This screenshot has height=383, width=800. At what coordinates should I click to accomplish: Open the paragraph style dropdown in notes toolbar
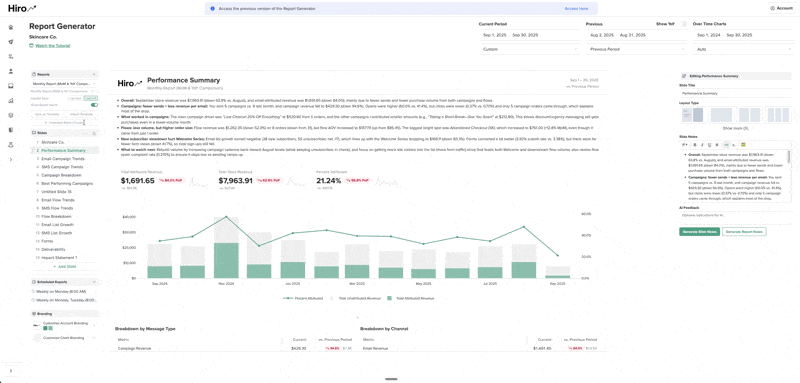pyautogui.click(x=685, y=145)
